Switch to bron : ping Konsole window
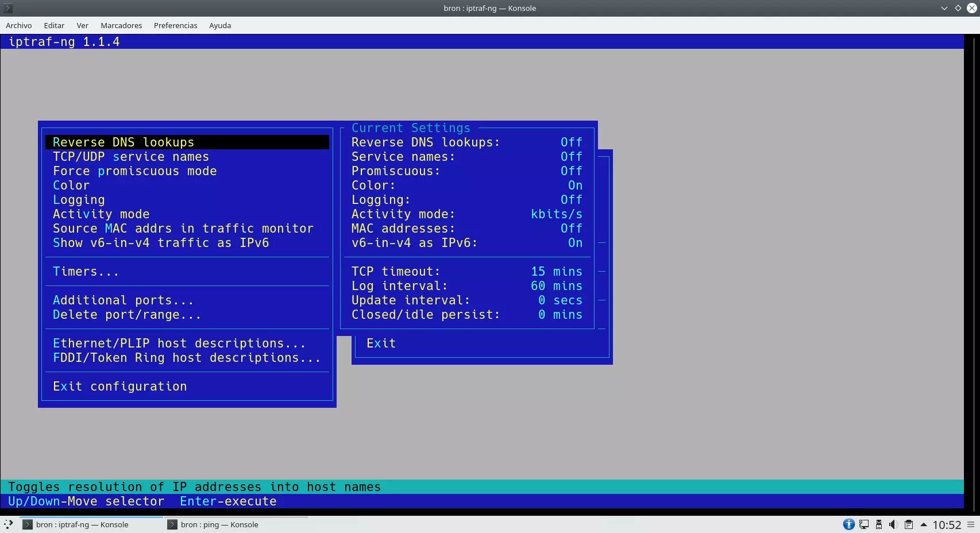 pos(218,524)
